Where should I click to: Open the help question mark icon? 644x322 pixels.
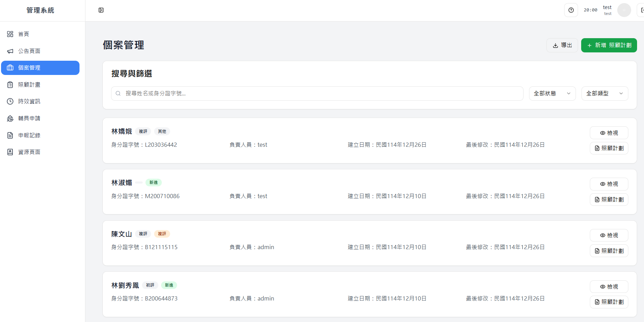571,10
